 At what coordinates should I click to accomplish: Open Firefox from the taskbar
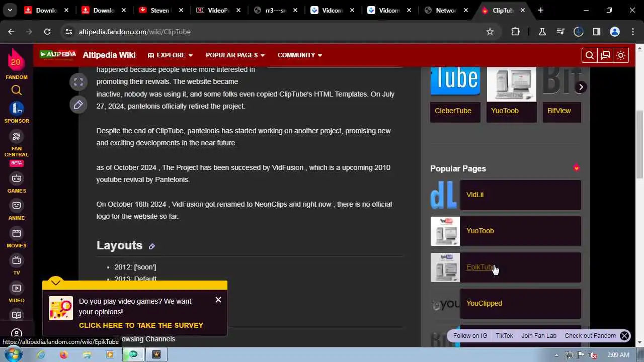click(x=63, y=354)
